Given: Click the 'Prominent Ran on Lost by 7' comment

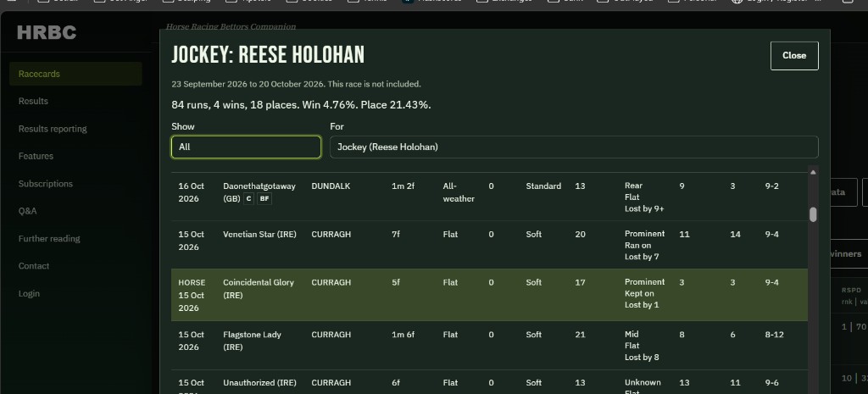Looking at the screenshot, I should point(644,245).
